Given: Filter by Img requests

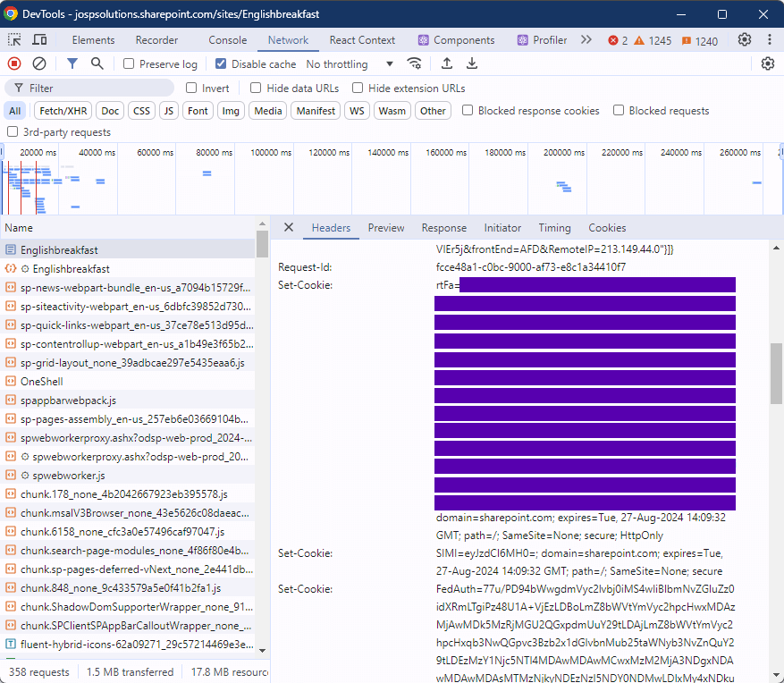Looking at the screenshot, I should (x=231, y=111).
